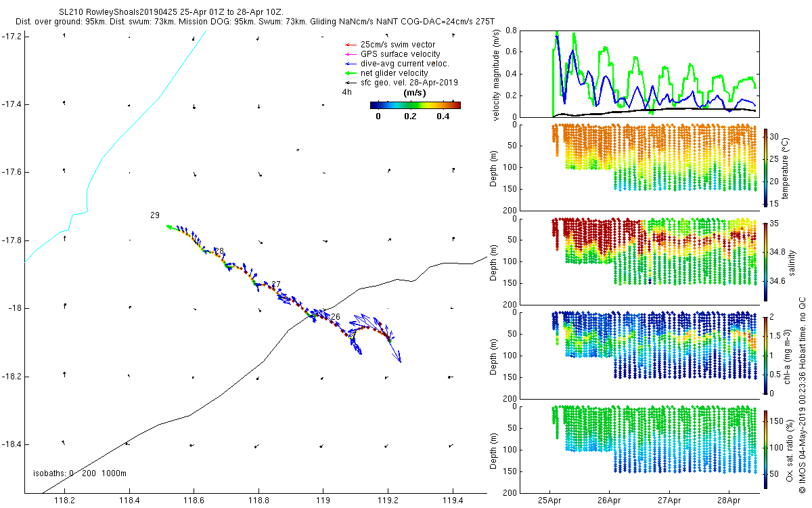812x508 pixels.
Task: Click the -17.6 latitude tick label
Action: point(12,172)
